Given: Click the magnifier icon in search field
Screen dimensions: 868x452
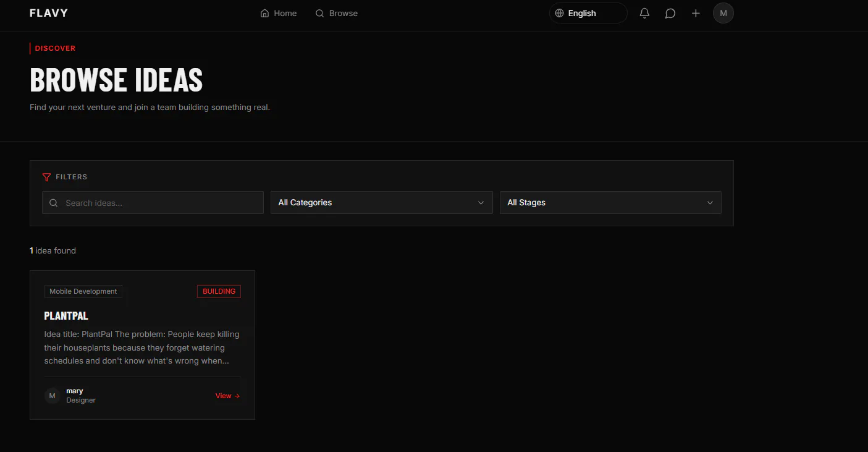Looking at the screenshot, I should 54,203.
